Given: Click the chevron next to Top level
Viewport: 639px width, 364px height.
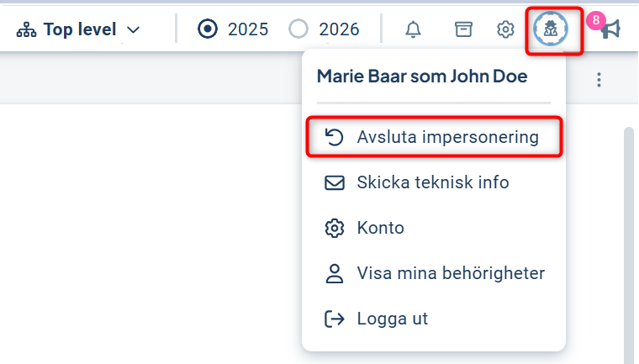Looking at the screenshot, I should [x=133, y=31].
